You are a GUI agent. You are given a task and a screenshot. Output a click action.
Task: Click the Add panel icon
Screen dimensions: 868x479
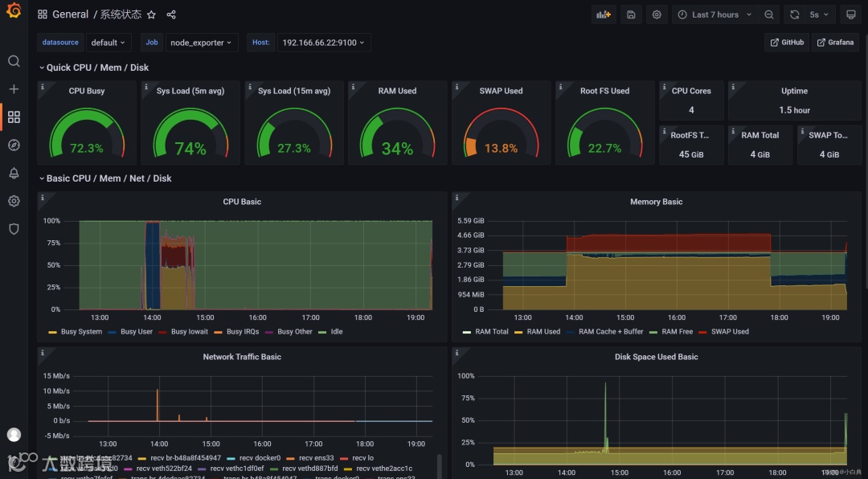(604, 15)
